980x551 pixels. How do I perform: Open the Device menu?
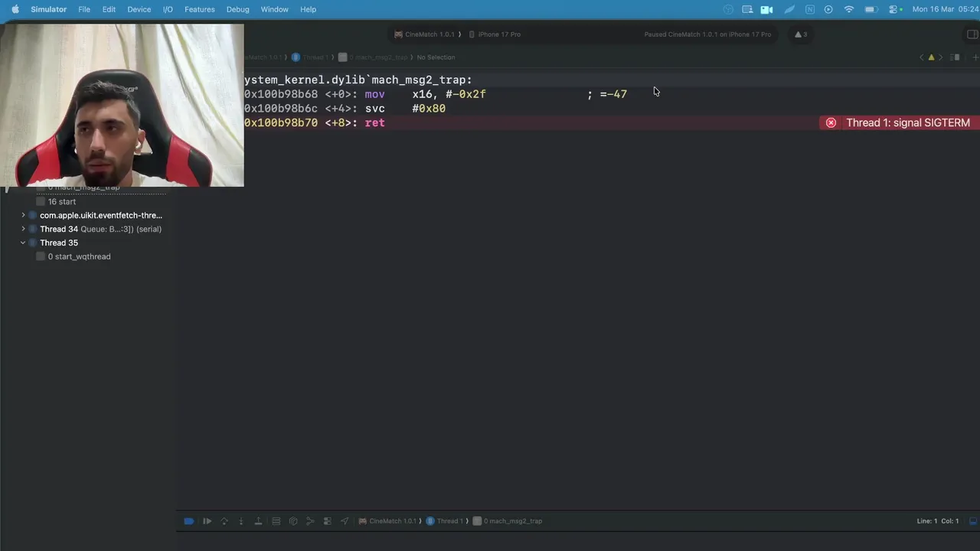139,9
